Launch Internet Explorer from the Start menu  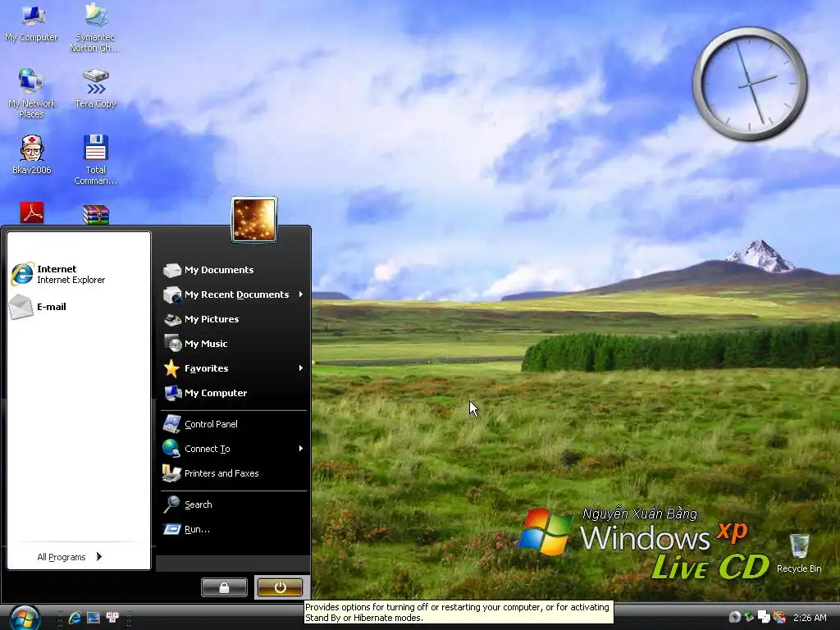(x=79, y=274)
